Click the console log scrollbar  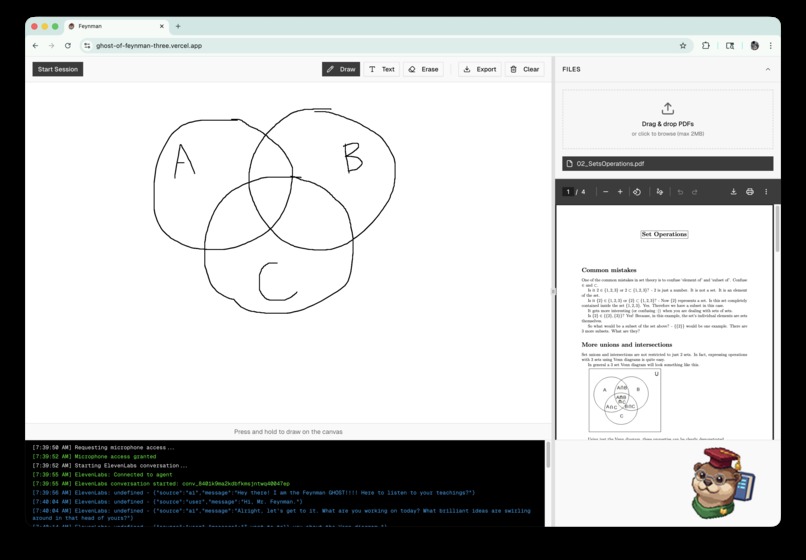(548, 455)
